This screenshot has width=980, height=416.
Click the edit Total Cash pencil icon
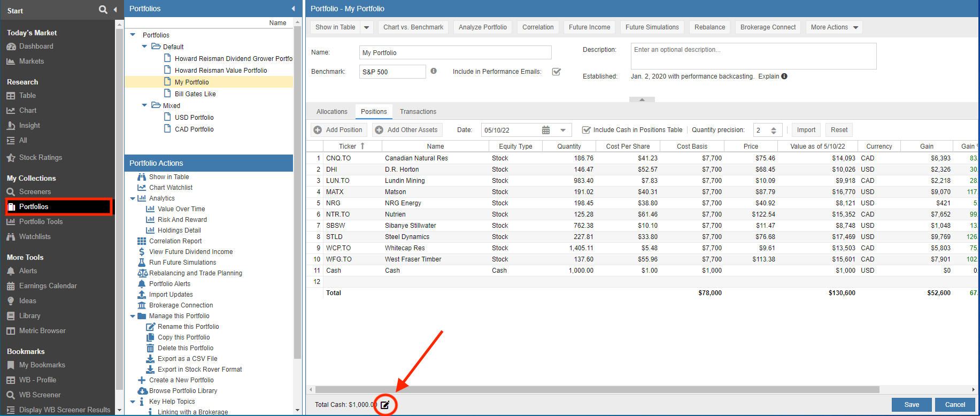pos(385,405)
